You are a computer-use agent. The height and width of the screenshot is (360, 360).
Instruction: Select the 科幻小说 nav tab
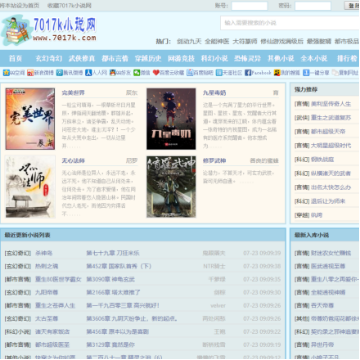214,58
